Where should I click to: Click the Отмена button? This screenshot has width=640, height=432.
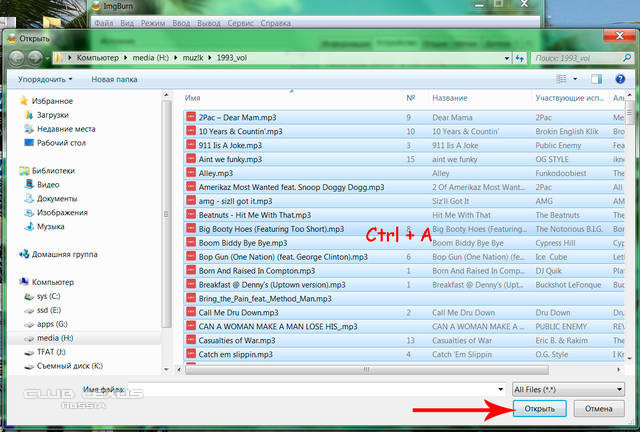pos(598,408)
